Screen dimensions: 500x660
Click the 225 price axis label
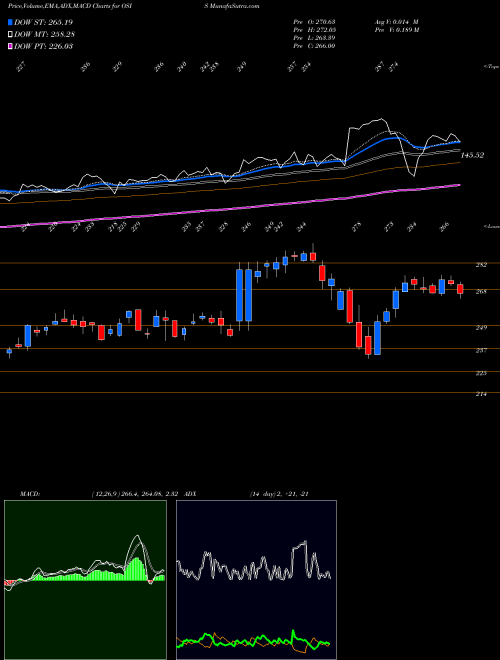point(481,373)
